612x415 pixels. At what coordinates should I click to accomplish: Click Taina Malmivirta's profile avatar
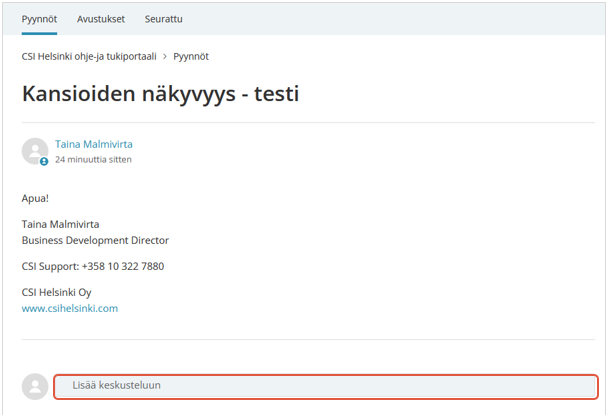click(x=35, y=150)
